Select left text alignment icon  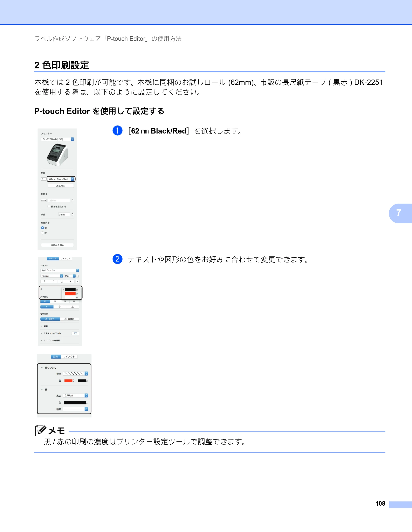click(x=45, y=301)
